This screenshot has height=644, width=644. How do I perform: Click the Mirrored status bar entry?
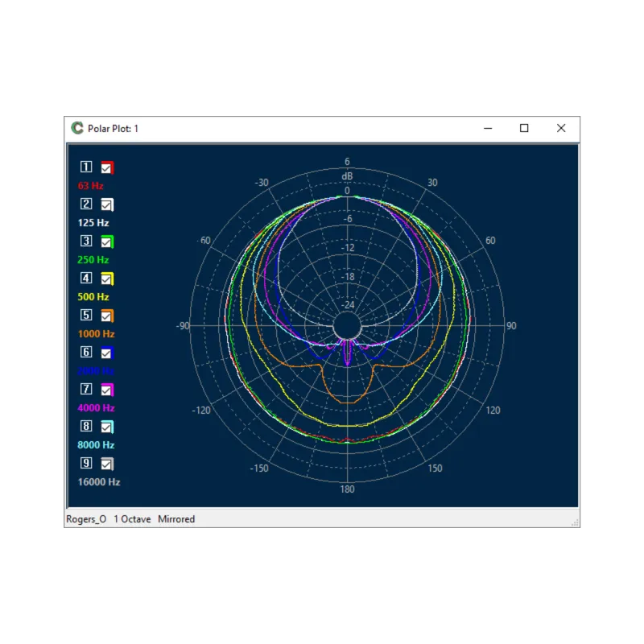point(176,519)
